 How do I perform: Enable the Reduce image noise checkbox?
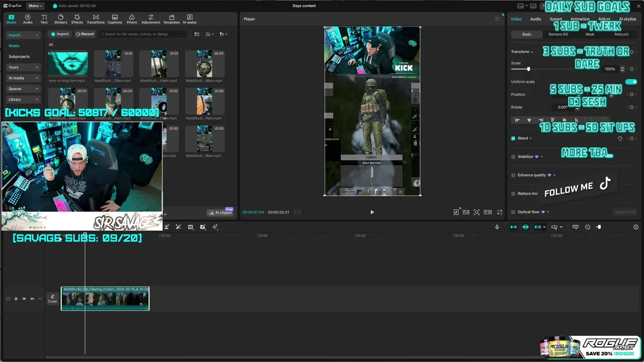(x=513, y=194)
